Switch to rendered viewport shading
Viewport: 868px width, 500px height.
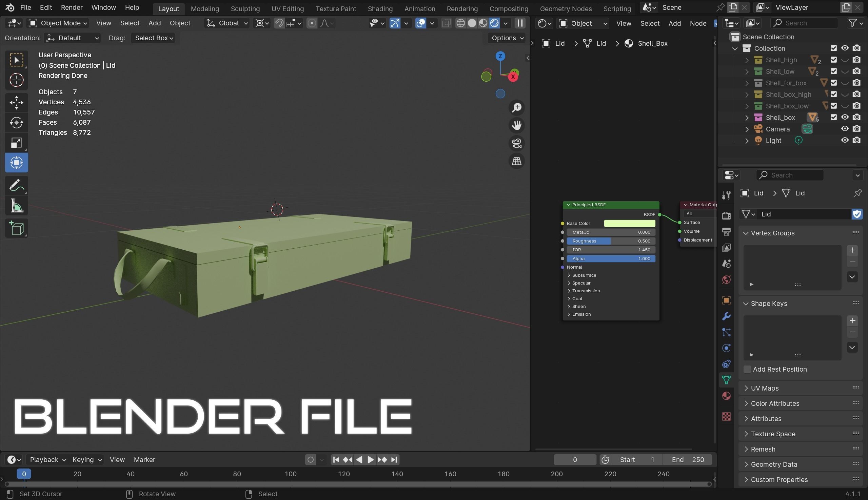click(494, 23)
